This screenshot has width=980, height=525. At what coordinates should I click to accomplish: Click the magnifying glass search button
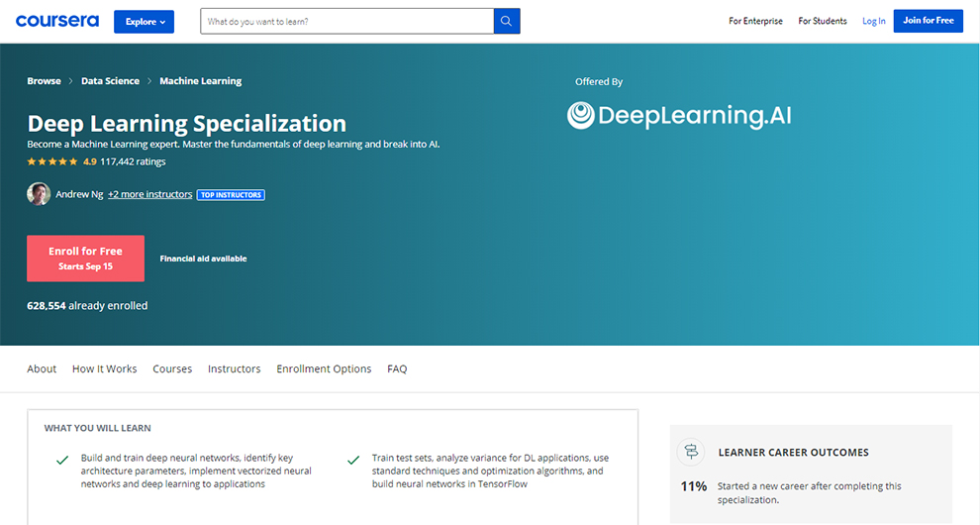(x=507, y=21)
